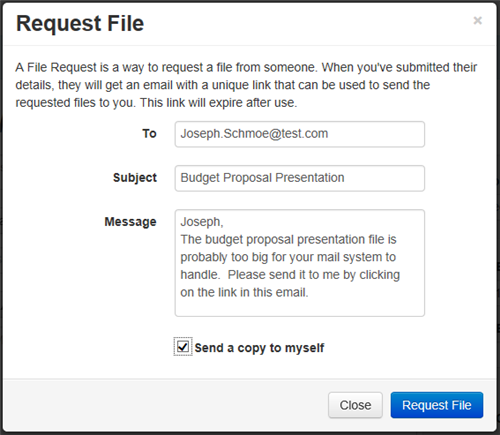Click the empty bottom line of Message box
Image resolution: width=500 pixels, height=435 pixels.
click(300, 308)
